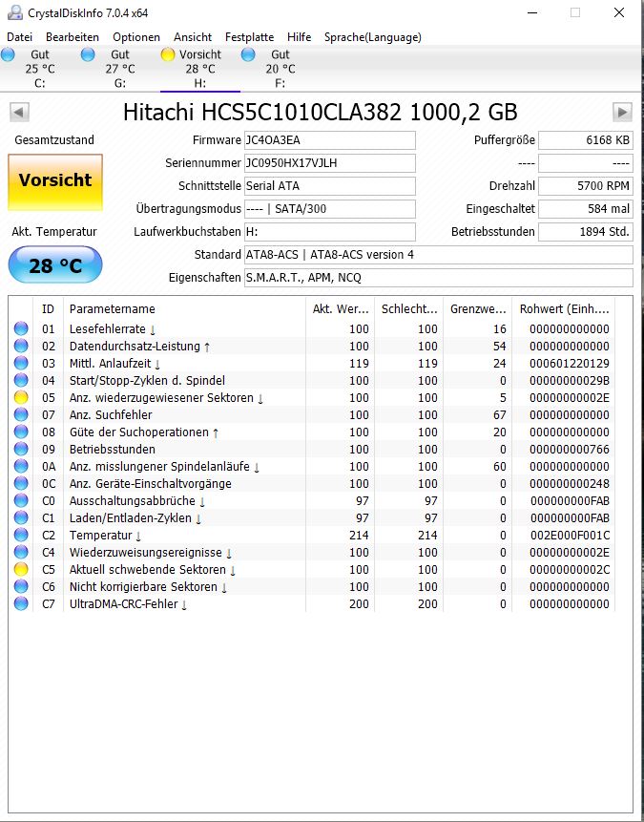Click the Drehzahl field 5700 RPM
This screenshot has height=822, width=644.
tap(585, 186)
